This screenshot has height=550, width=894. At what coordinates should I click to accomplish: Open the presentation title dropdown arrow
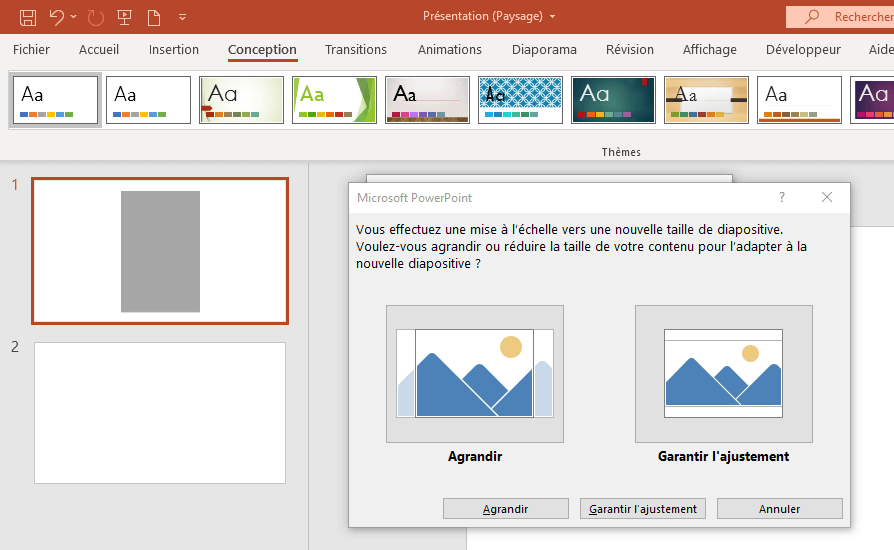552,17
